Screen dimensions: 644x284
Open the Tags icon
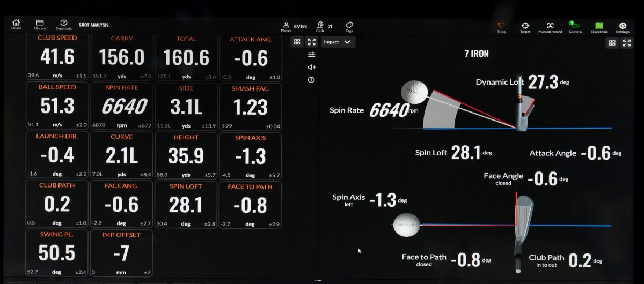(349, 26)
